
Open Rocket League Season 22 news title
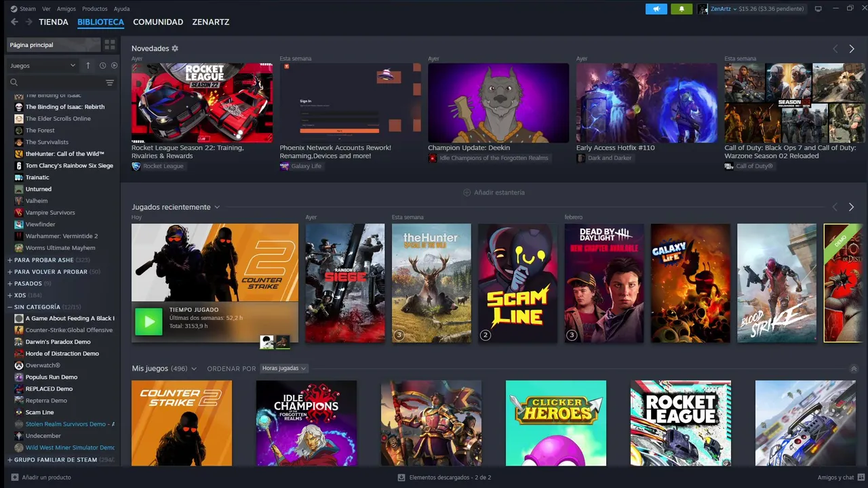(188, 152)
